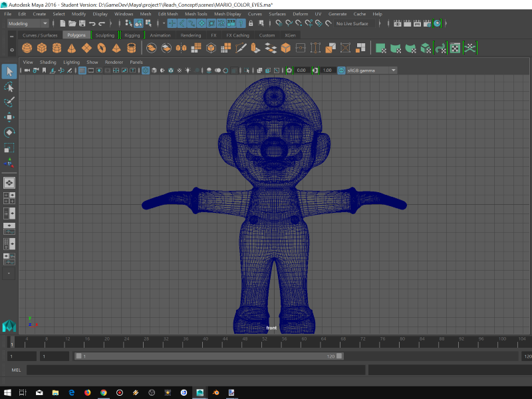Create a polygon cube from shelf
This screenshot has height=399, width=532.
pos(42,48)
